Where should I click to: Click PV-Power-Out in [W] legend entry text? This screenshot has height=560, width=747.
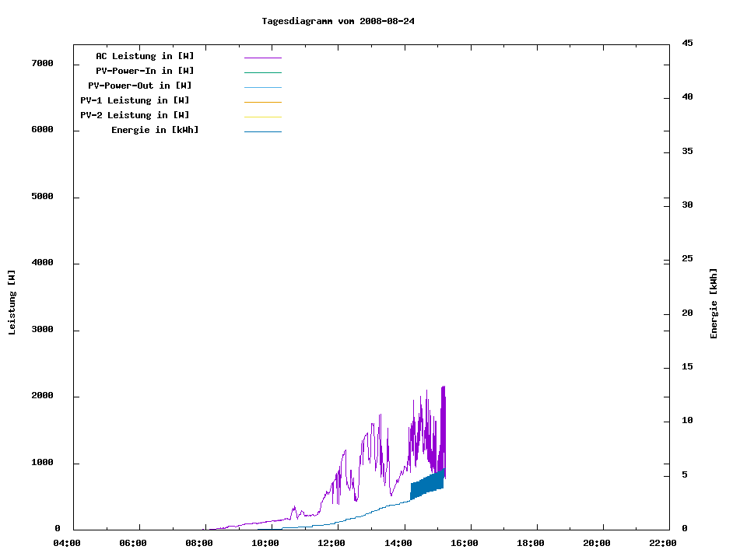(140, 86)
